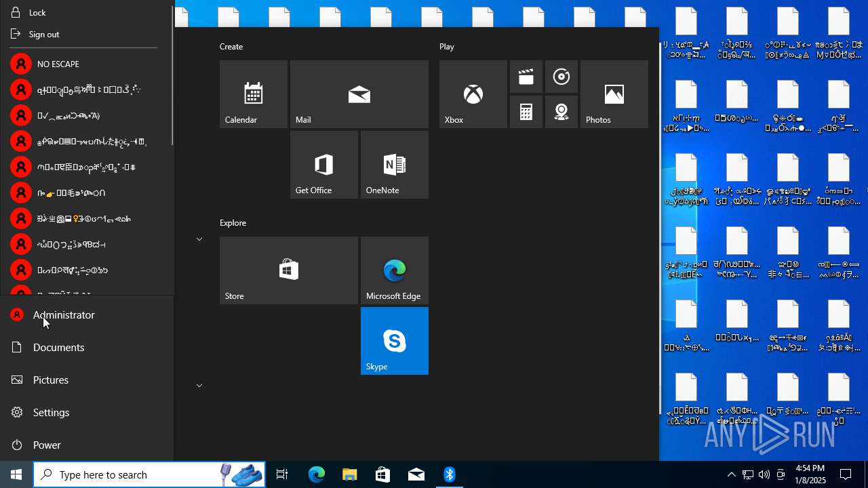Open the Action Center notifications
This screenshot has width=868, height=488.
click(x=846, y=474)
